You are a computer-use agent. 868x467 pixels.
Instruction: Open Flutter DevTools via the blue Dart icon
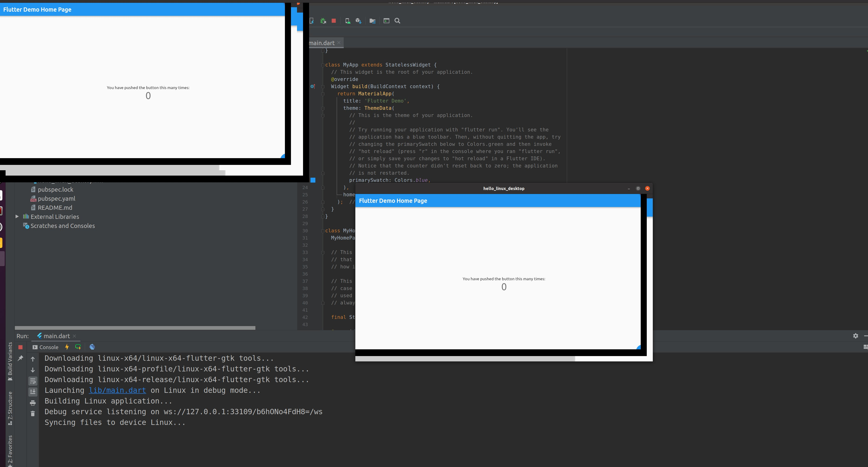(x=92, y=347)
